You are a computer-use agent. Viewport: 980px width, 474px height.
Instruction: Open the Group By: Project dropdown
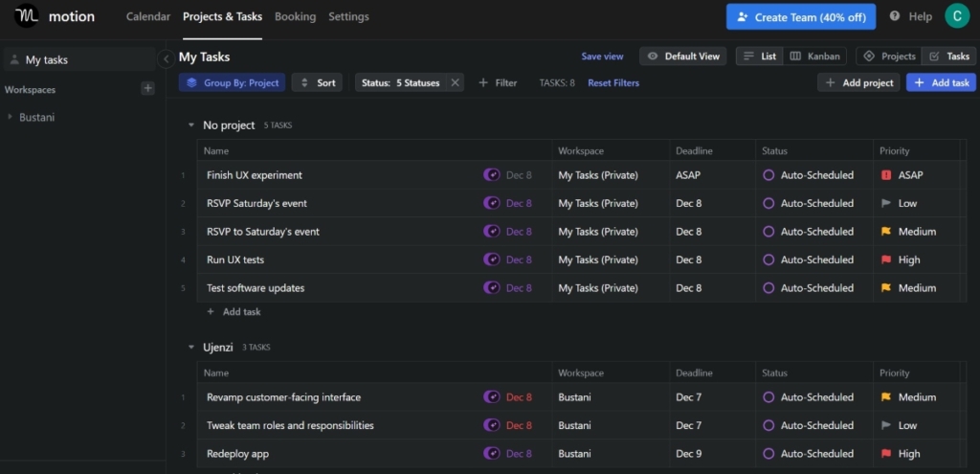[232, 83]
